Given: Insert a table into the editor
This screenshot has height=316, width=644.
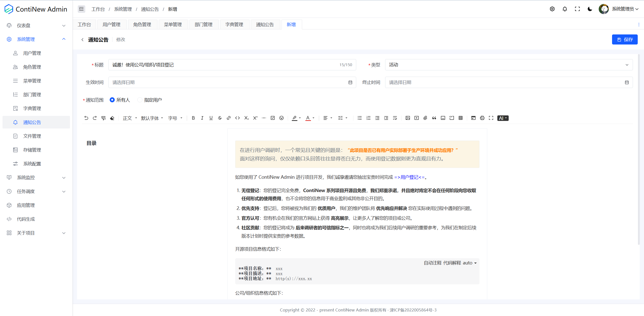Looking at the screenshot, I should 461,118.
